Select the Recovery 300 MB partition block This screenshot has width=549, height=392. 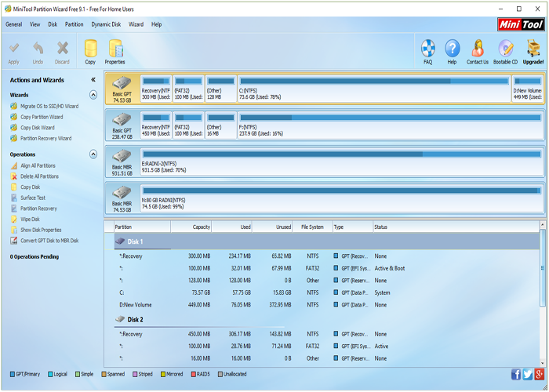[x=156, y=89]
